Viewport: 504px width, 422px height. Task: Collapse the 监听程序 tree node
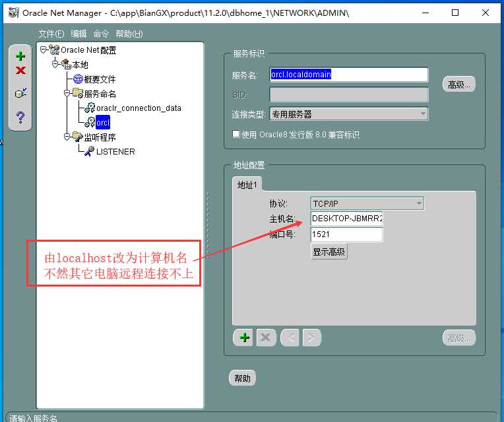coord(67,137)
